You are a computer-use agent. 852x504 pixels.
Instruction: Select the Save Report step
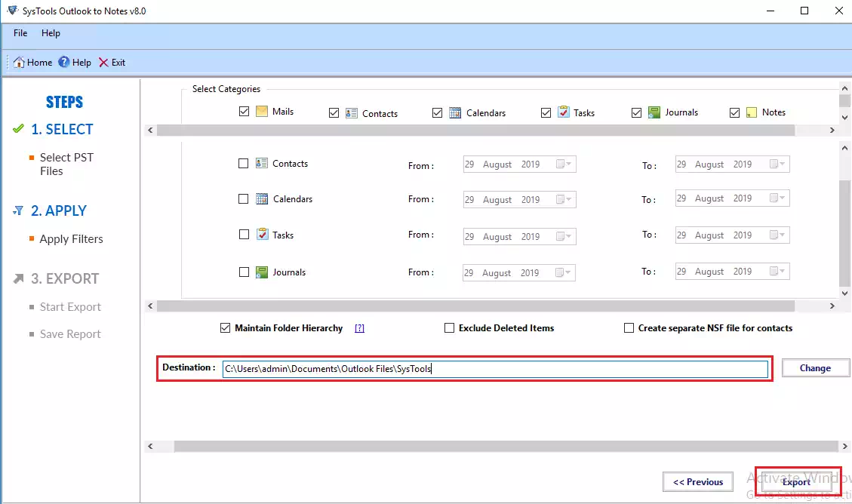[70, 334]
